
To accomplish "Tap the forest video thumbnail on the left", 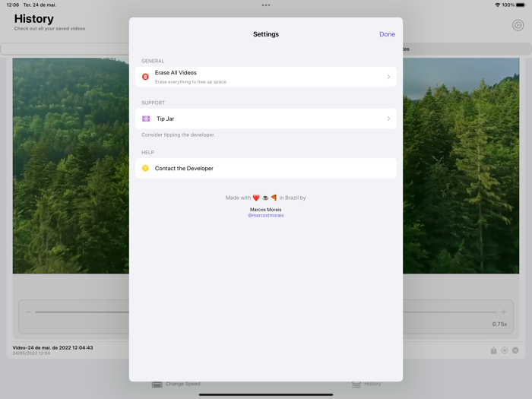I will [71, 166].
